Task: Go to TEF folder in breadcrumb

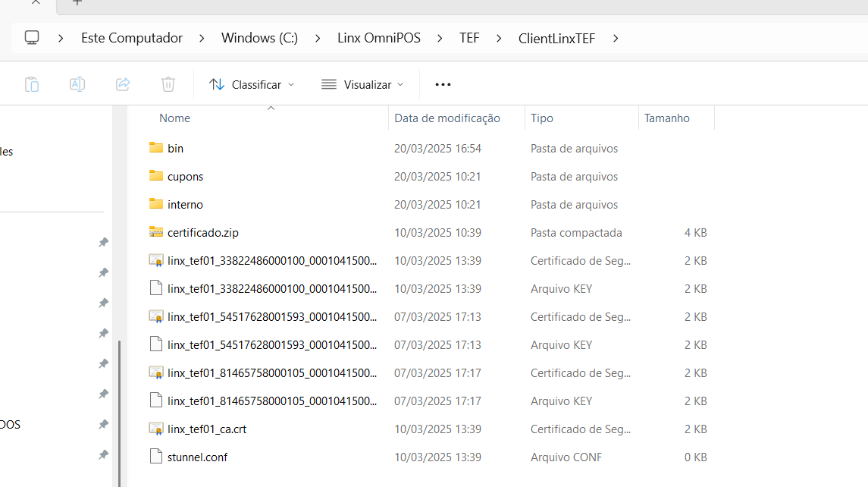Action: (469, 38)
